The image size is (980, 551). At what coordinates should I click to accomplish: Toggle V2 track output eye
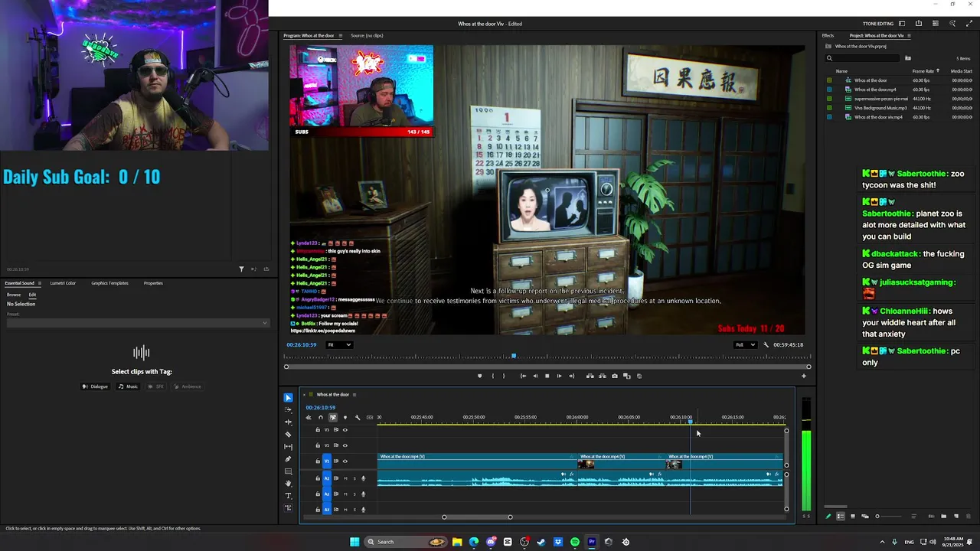click(x=345, y=445)
